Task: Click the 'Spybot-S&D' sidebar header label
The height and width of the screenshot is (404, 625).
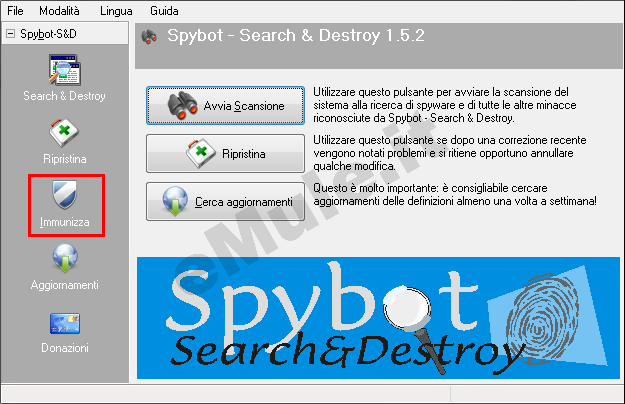Action: 48,34
